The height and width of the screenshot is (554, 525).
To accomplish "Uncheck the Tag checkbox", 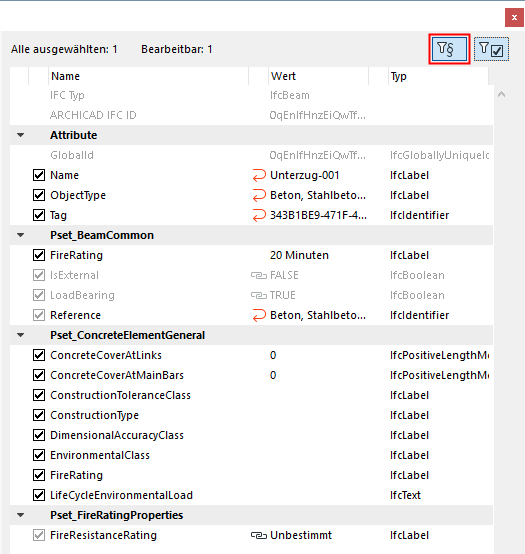I will (39, 215).
